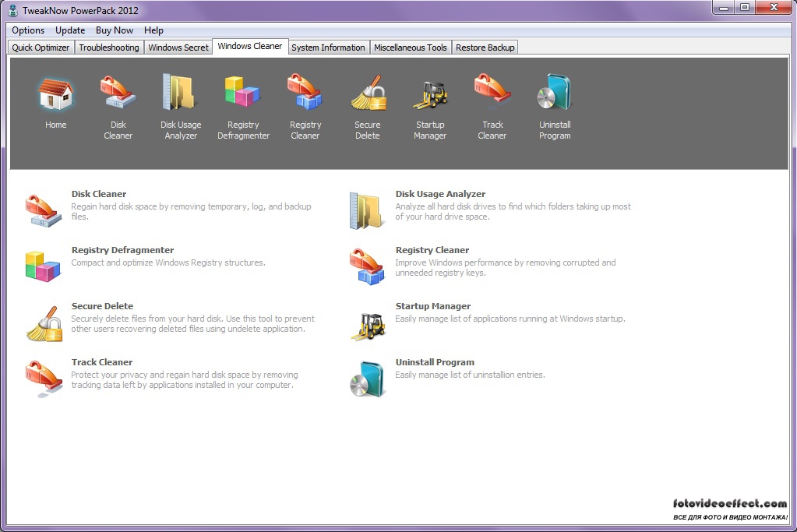Click Secure Delete broom icon in list
The height and width of the screenshot is (532, 797).
[44, 324]
